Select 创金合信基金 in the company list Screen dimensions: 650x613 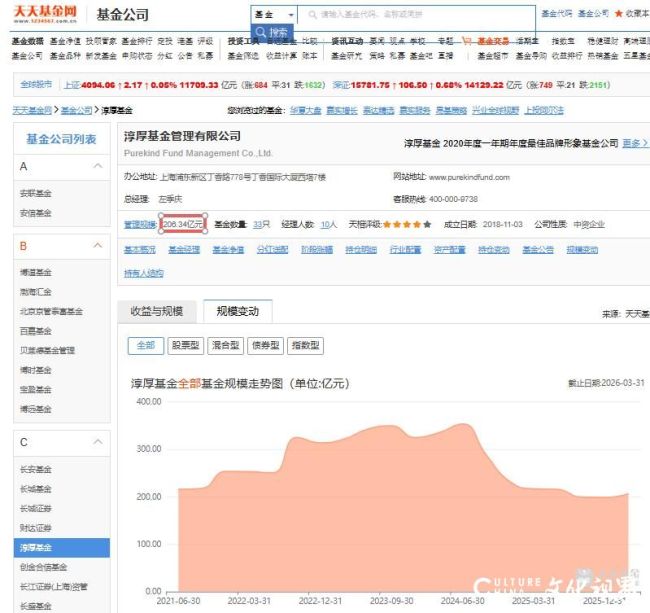point(44,567)
